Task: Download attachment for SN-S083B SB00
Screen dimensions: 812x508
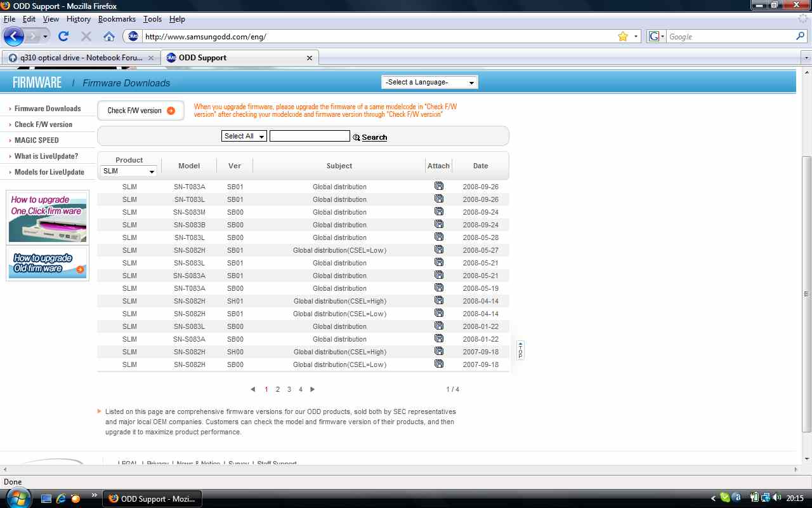Action: pos(439,224)
